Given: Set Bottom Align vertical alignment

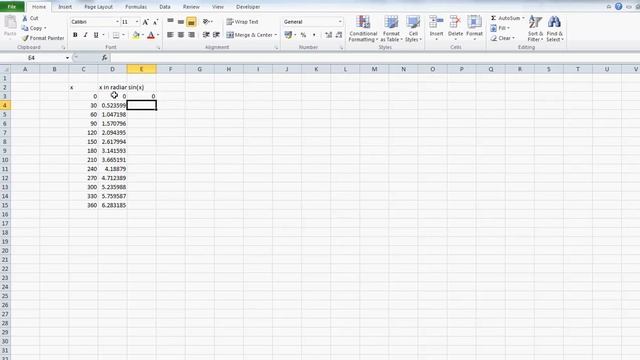Looking at the screenshot, I should (191, 22).
